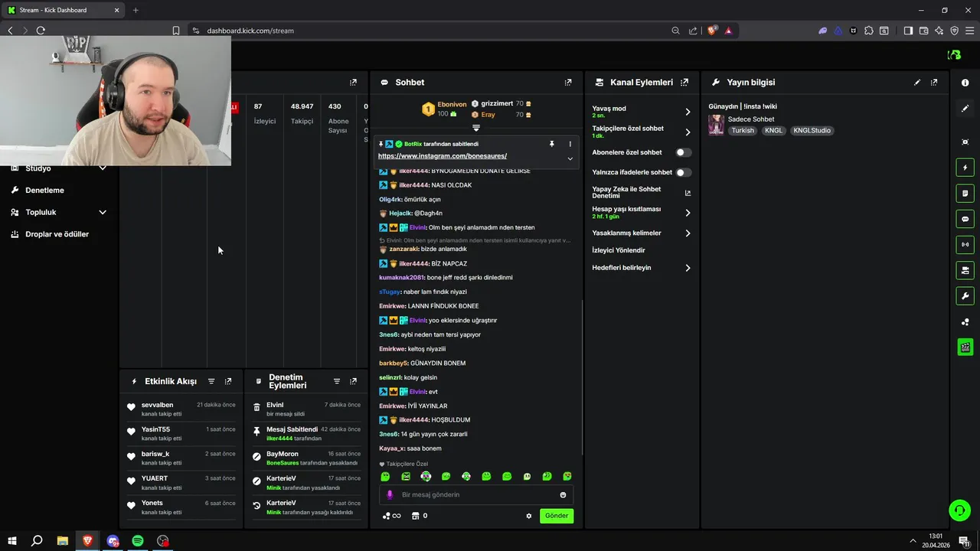
Task: Pop out the Denetim Eylemleri panel
Action: point(353,381)
